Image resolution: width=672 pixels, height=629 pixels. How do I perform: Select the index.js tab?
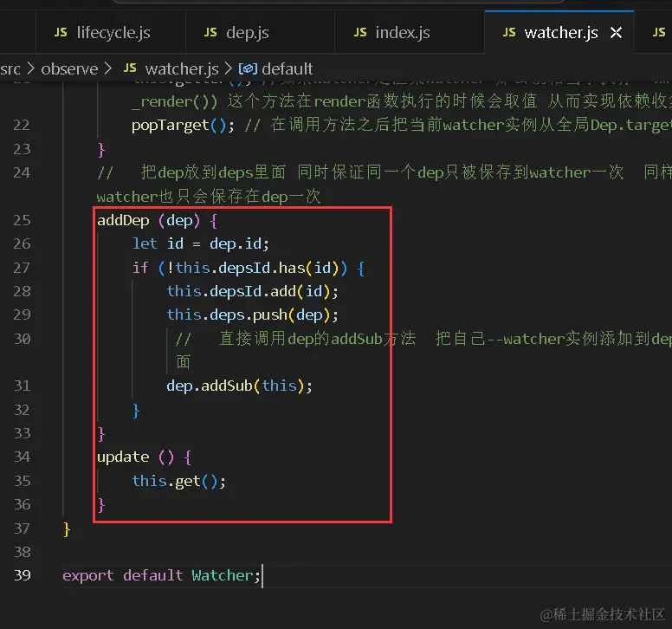[410, 33]
